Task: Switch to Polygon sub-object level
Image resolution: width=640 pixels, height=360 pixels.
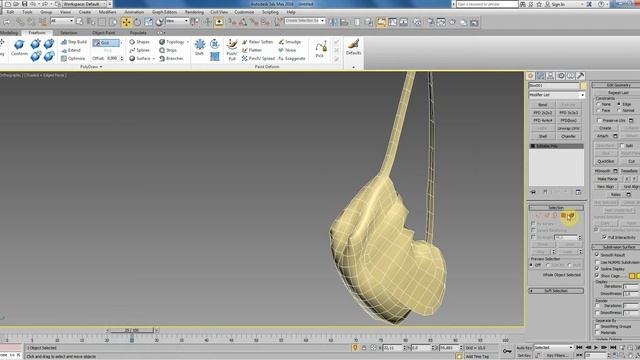Action: tap(563, 215)
